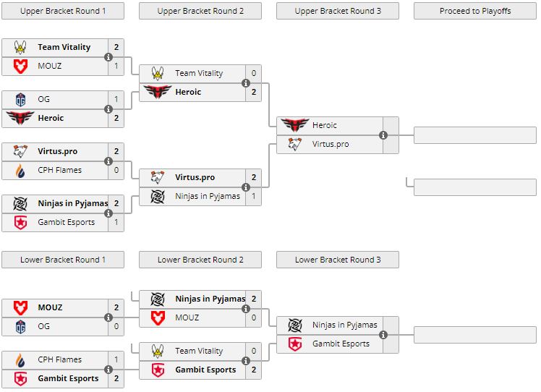Click the Team Vitality logo in Upper Bracket Round 1
Screen dimensions: 541x392
point(20,48)
